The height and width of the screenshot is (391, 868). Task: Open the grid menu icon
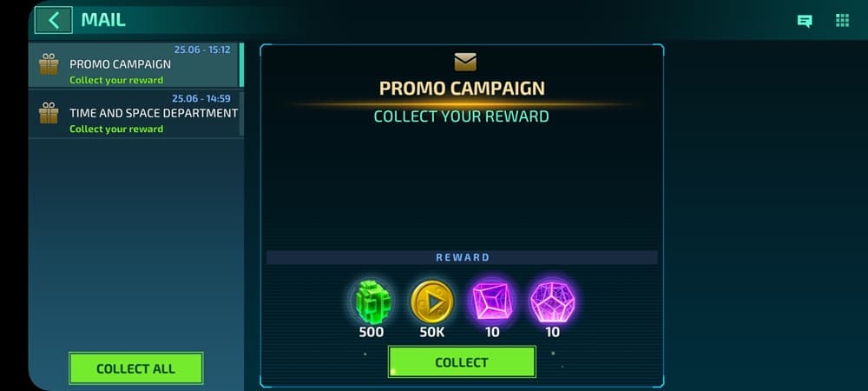[842, 21]
